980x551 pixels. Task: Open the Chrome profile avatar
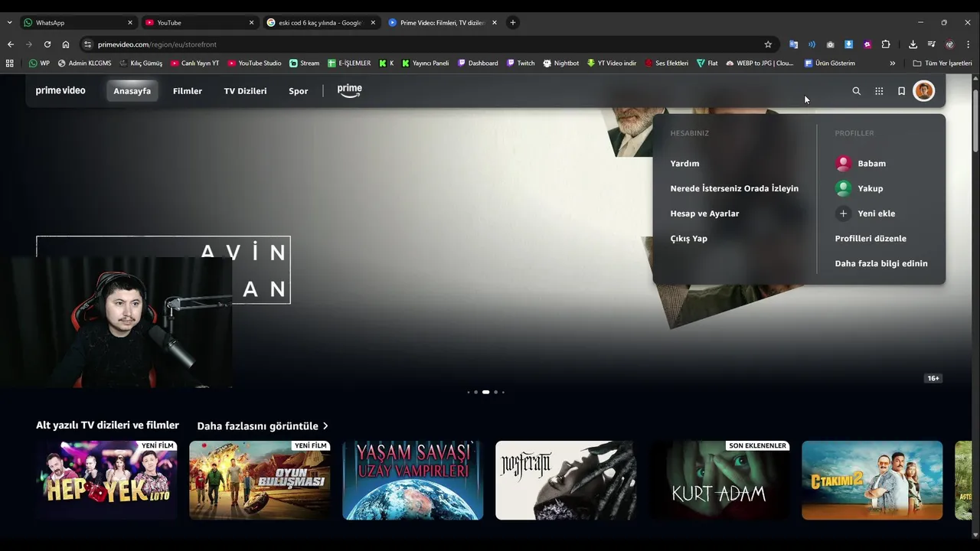click(x=949, y=44)
